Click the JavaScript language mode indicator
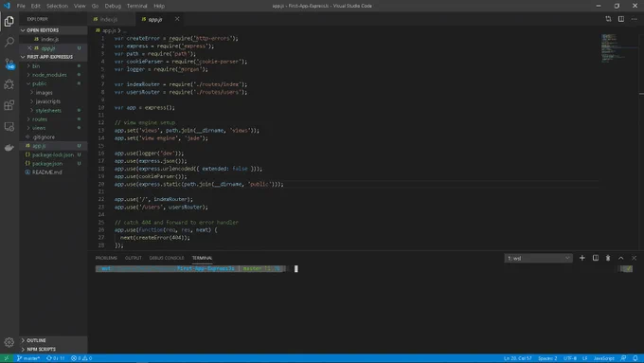 point(604,358)
